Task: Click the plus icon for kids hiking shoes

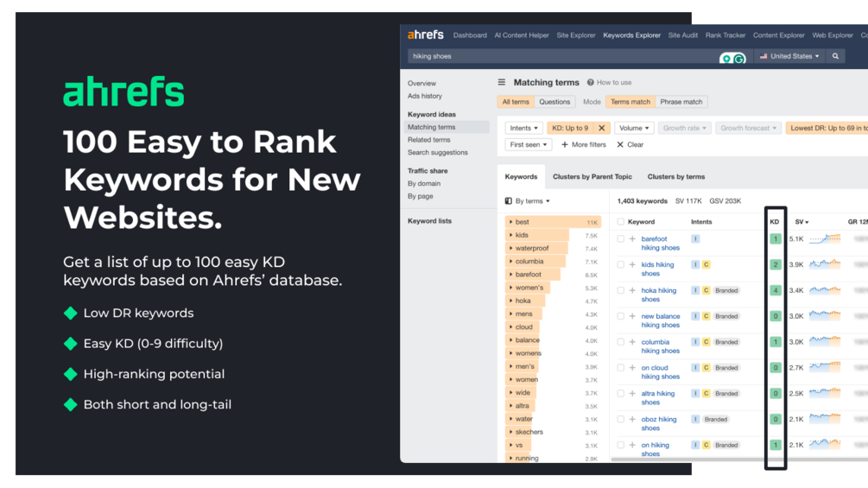Action: 632,264
